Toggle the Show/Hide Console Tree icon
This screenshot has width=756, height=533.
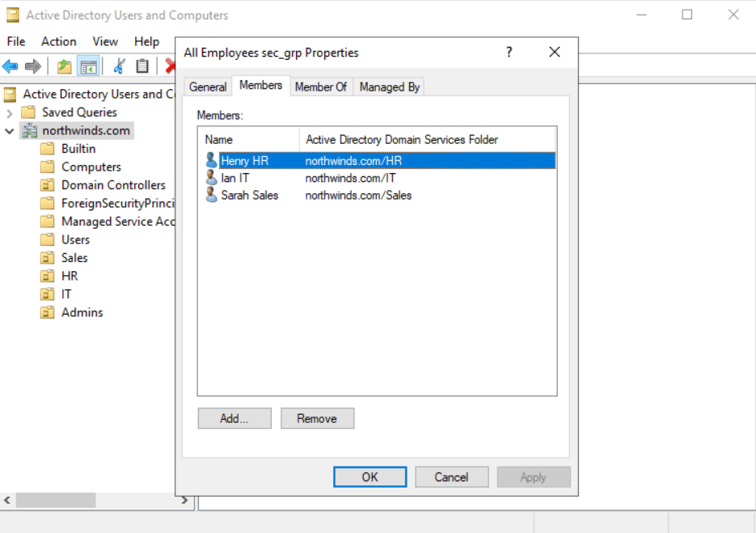(x=88, y=66)
